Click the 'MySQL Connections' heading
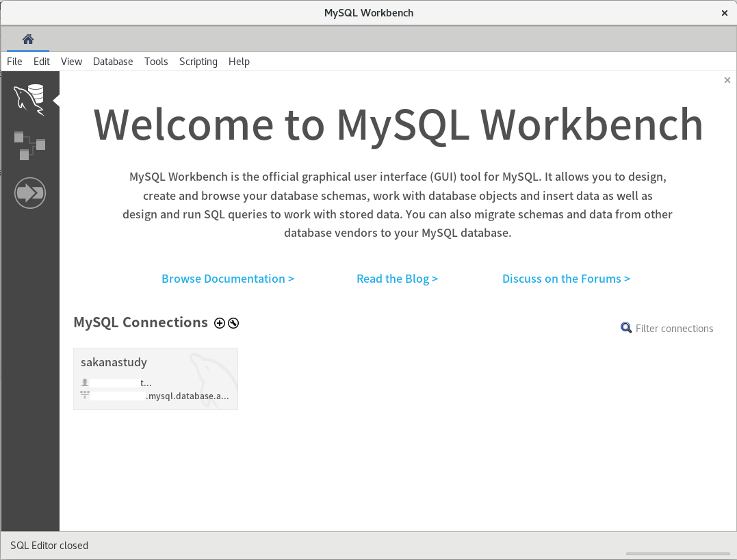737x560 pixels. [x=140, y=322]
